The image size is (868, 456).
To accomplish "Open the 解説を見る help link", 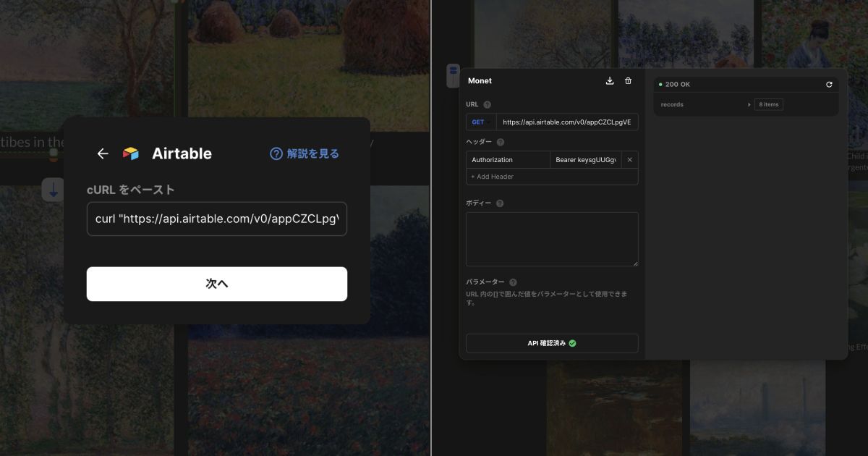I will [305, 153].
